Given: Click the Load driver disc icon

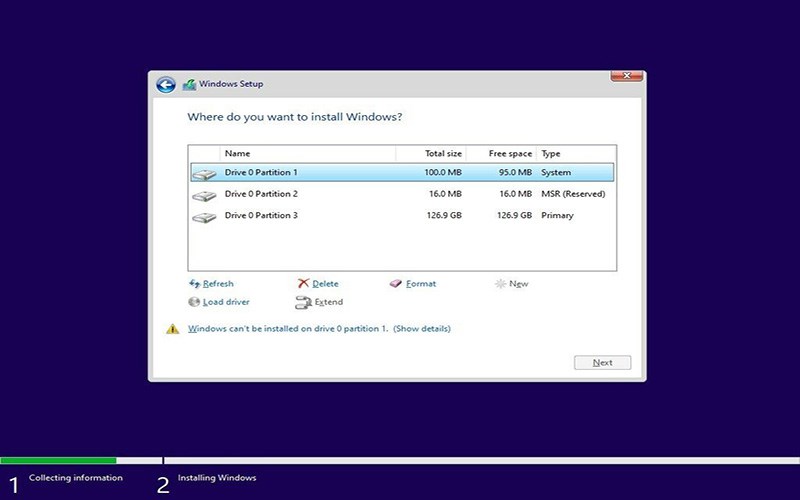Looking at the screenshot, I should tap(194, 302).
